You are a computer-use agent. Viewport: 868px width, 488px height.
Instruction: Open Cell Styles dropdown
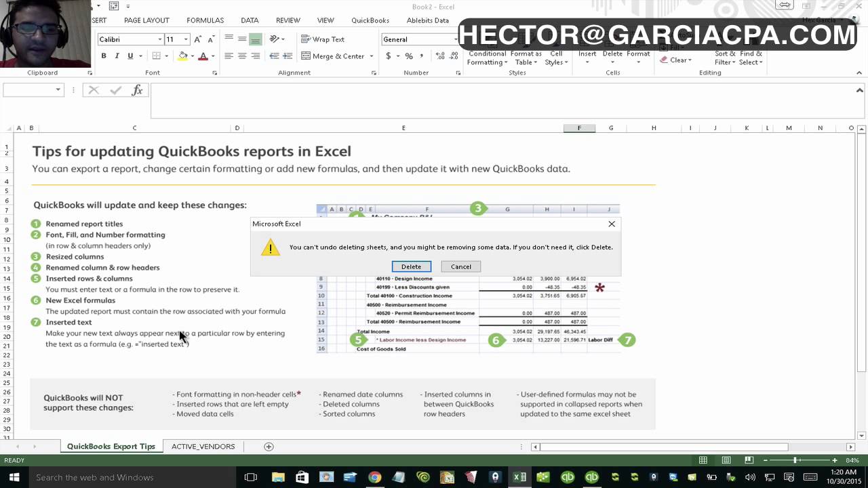[556, 58]
